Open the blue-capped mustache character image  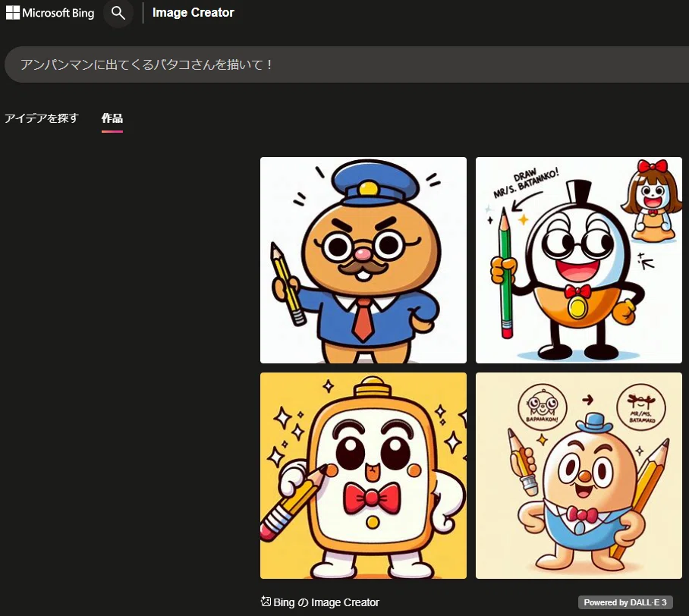tap(363, 260)
